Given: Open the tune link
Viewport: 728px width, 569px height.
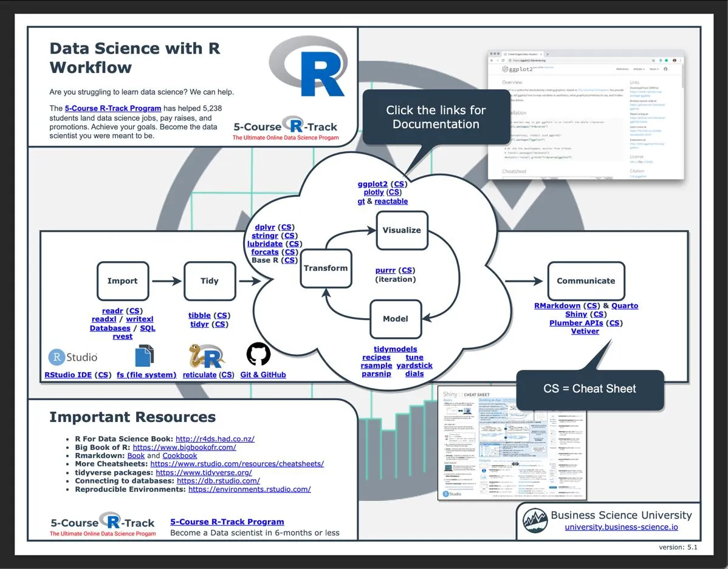Looking at the screenshot, I should [x=414, y=357].
